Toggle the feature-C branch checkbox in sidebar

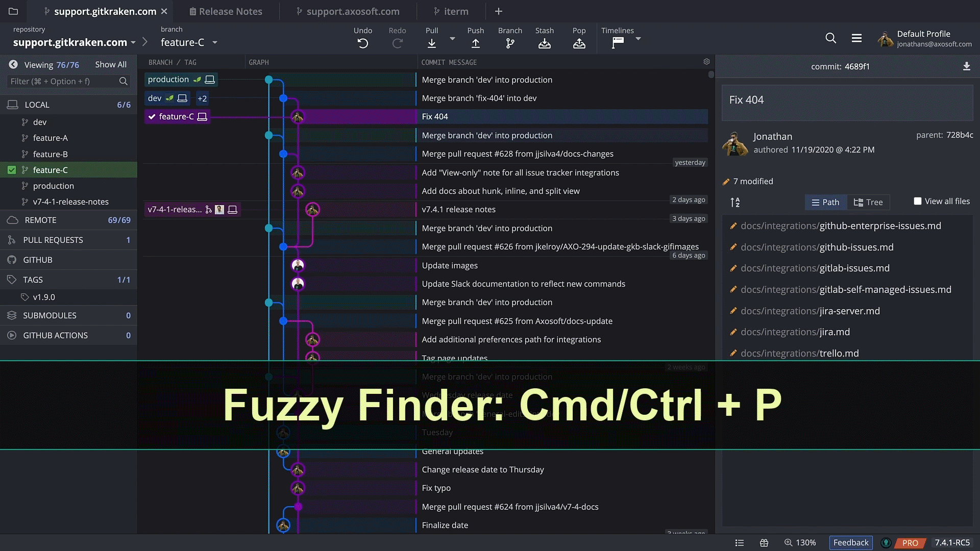click(x=12, y=170)
